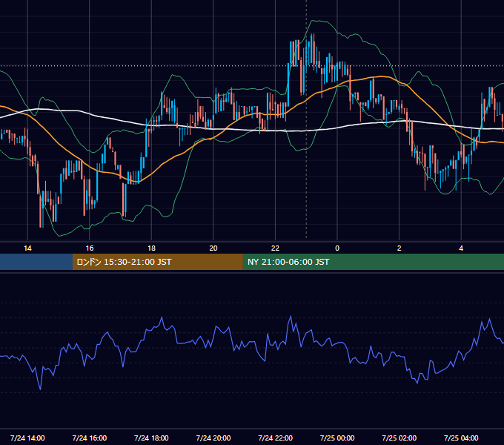This screenshot has width=504, height=445.
Task: Select the 4 hour label on price chart axis
Action: pos(461,248)
